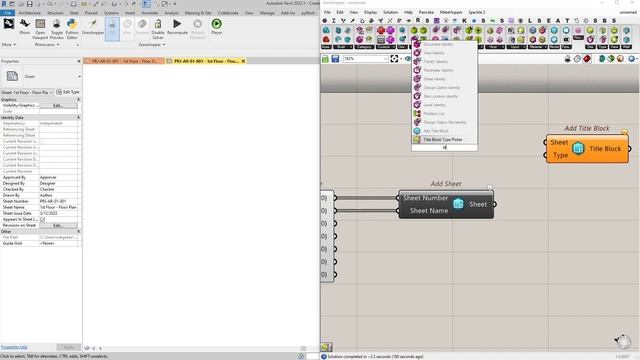Switch to the Architecture ribbon tab

pyautogui.click(x=30, y=13)
